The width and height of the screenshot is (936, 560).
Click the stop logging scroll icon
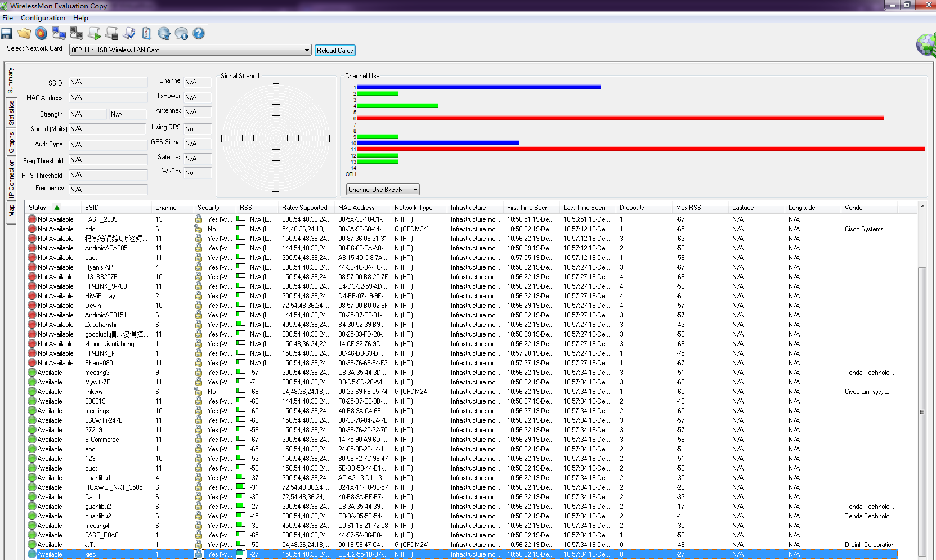click(x=111, y=34)
